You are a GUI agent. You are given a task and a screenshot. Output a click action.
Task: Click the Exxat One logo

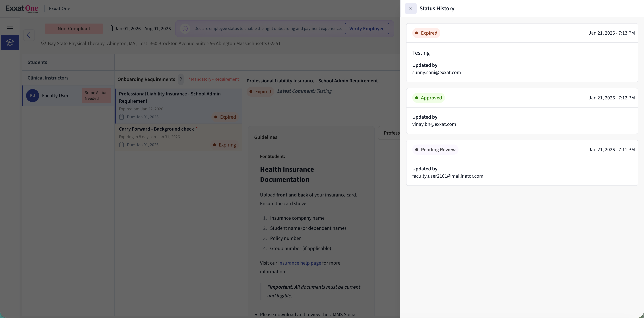coord(22,9)
